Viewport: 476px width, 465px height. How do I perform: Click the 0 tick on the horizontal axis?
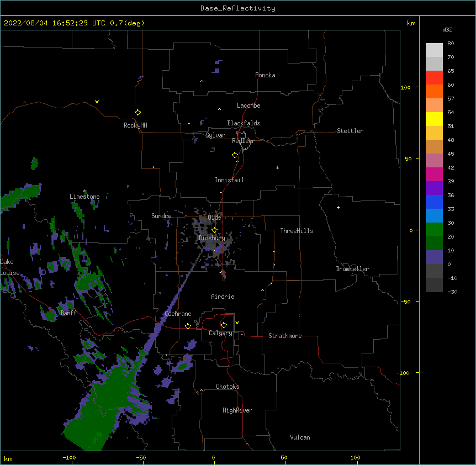tap(213, 458)
